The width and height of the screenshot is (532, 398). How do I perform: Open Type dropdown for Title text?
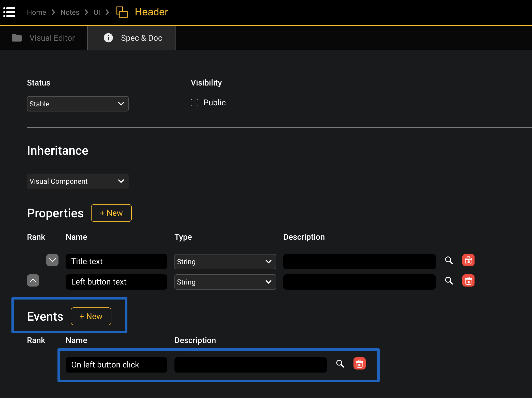coord(225,262)
